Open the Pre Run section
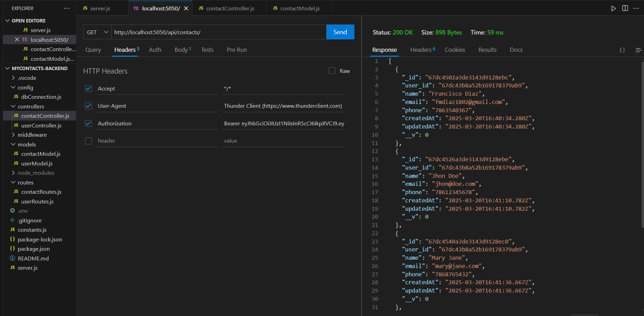Viewport: 644px width, 316px height. tap(237, 50)
